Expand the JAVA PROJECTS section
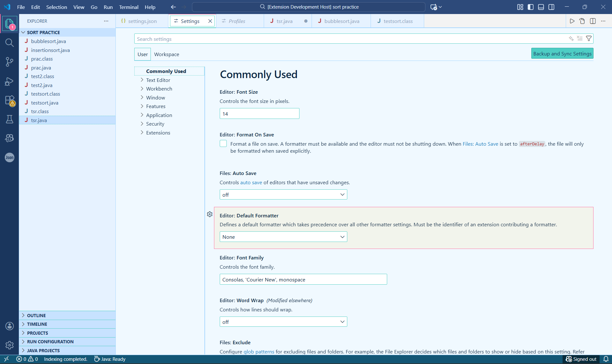Image resolution: width=612 pixels, height=364 pixels. (x=67, y=351)
